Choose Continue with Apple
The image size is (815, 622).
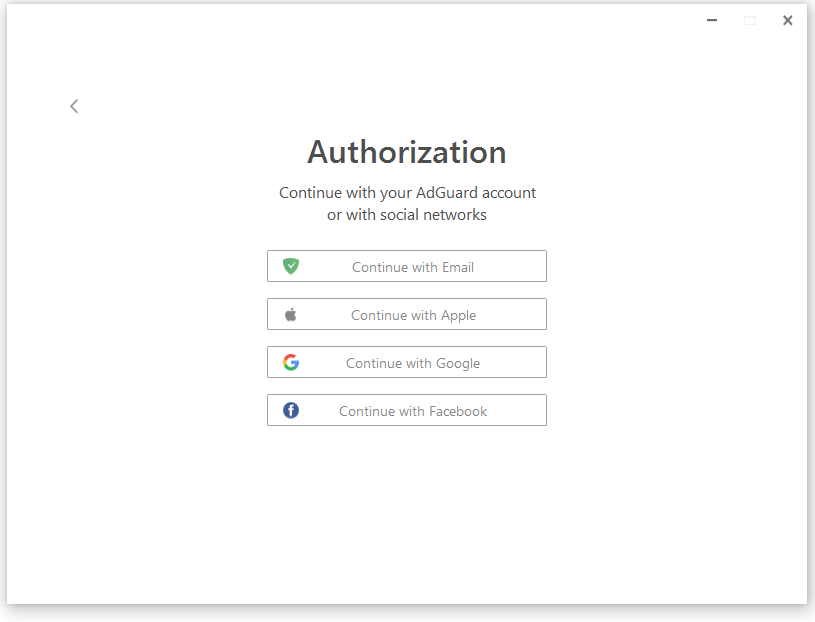click(x=407, y=314)
